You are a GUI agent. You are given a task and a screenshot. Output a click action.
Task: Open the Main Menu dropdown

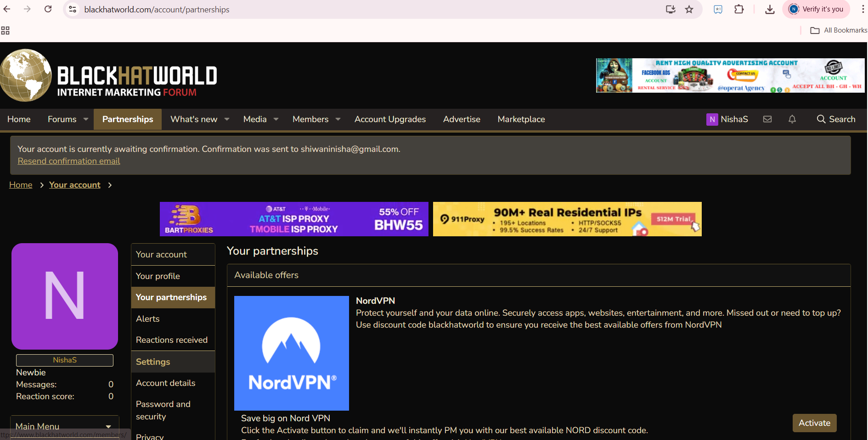pos(64,427)
